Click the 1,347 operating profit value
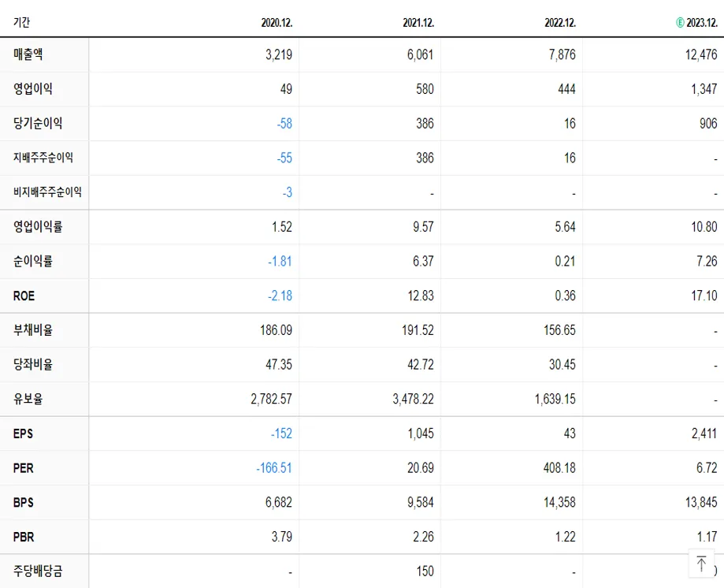The width and height of the screenshot is (724, 588). (x=704, y=89)
